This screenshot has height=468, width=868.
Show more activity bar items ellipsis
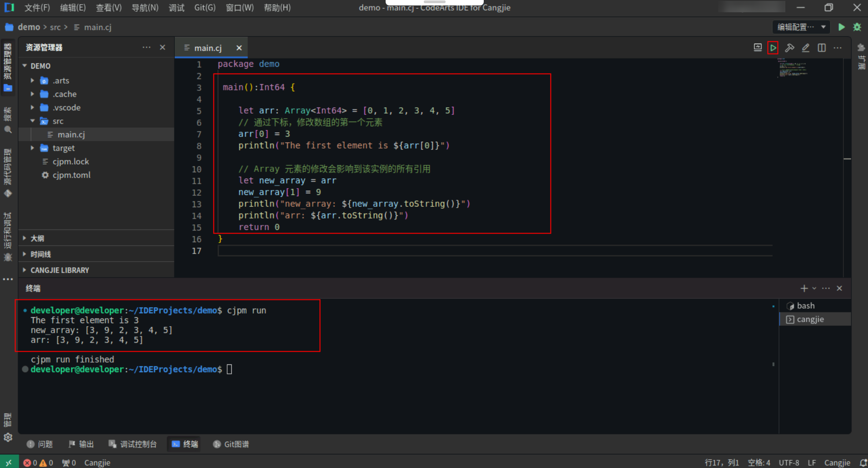tap(8, 279)
